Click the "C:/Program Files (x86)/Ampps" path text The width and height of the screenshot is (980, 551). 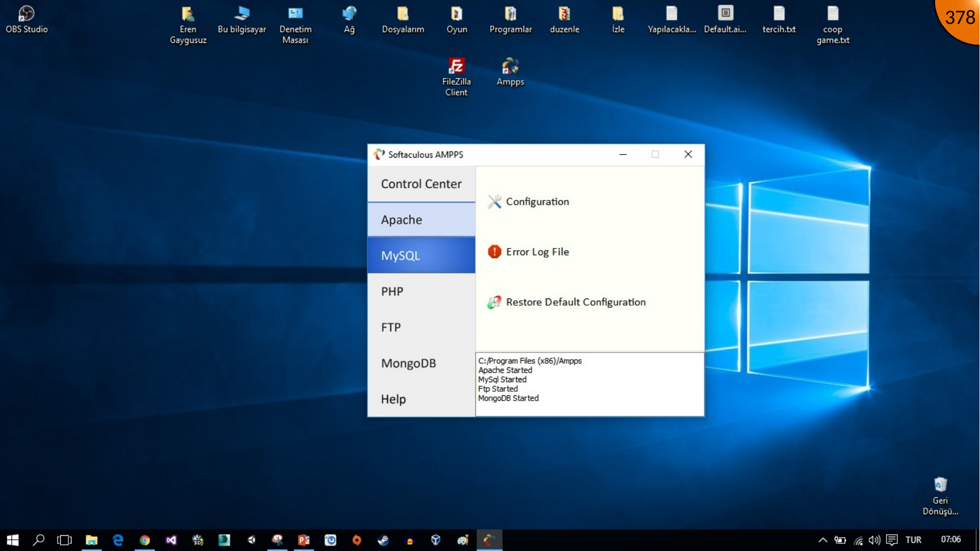tap(530, 361)
